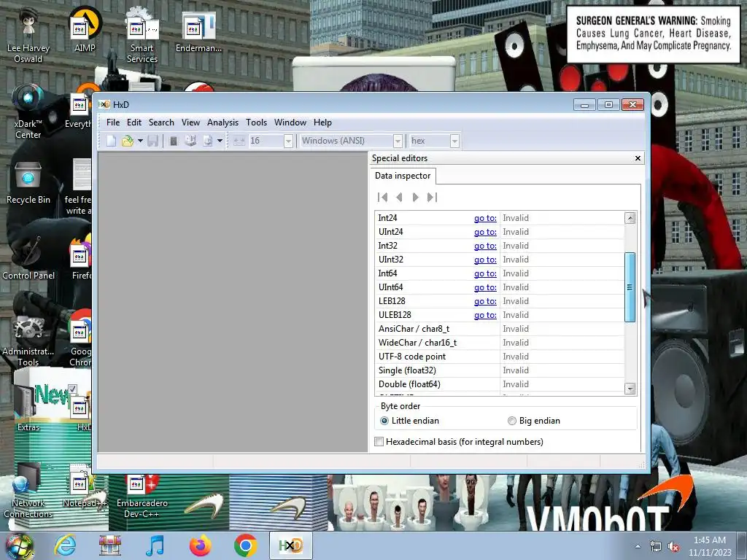This screenshot has width=747, height=560.
Task: Jump to first byte in Data inspector
Action: [382, 197]
